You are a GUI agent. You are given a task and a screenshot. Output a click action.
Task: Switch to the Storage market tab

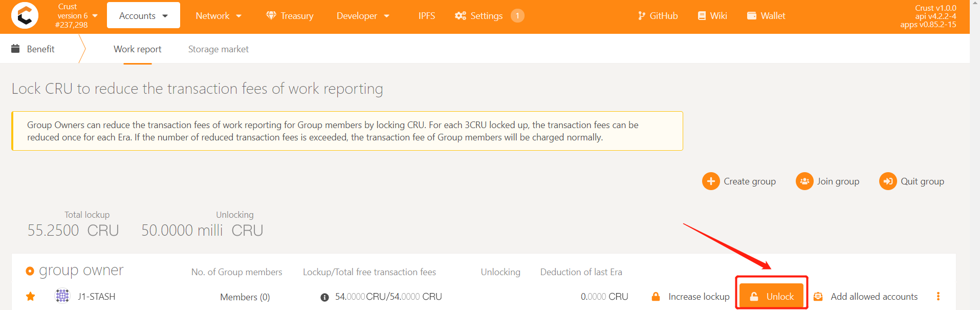219,49
